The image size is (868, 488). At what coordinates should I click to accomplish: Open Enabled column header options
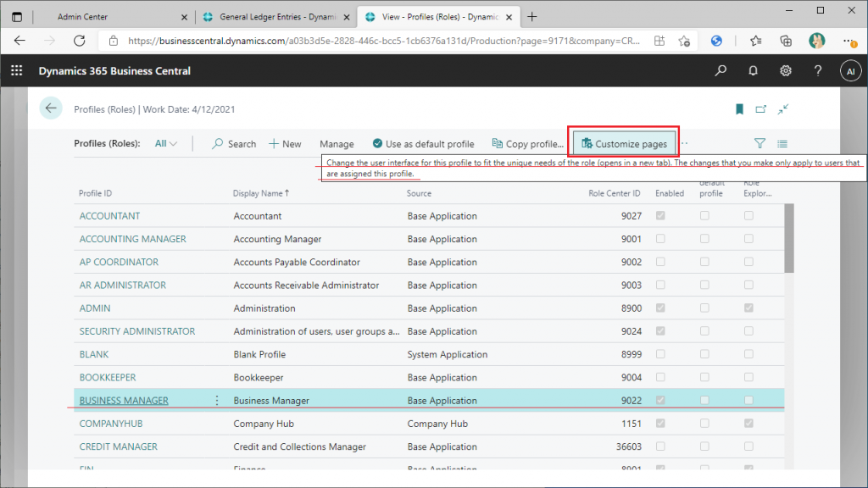pyautogui.click(x=670, y=193)
